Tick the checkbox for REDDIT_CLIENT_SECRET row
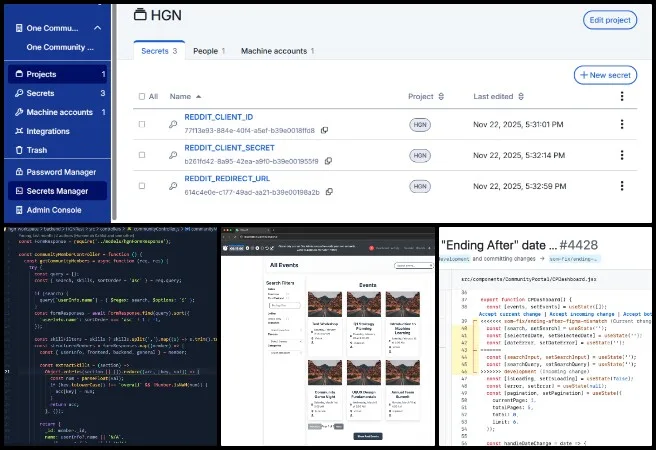This screenshot has height=450, width=656. pos(142,155)
